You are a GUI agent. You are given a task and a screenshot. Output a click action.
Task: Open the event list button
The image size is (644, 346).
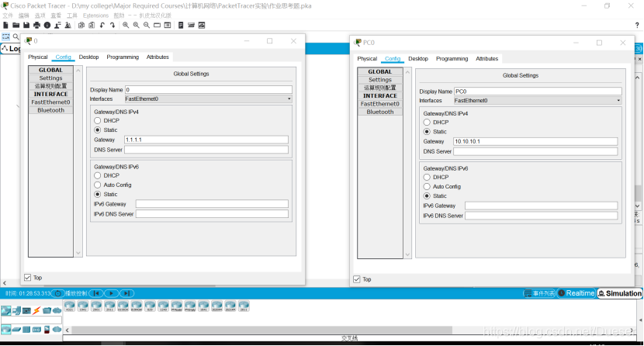(x=539, y=293)
